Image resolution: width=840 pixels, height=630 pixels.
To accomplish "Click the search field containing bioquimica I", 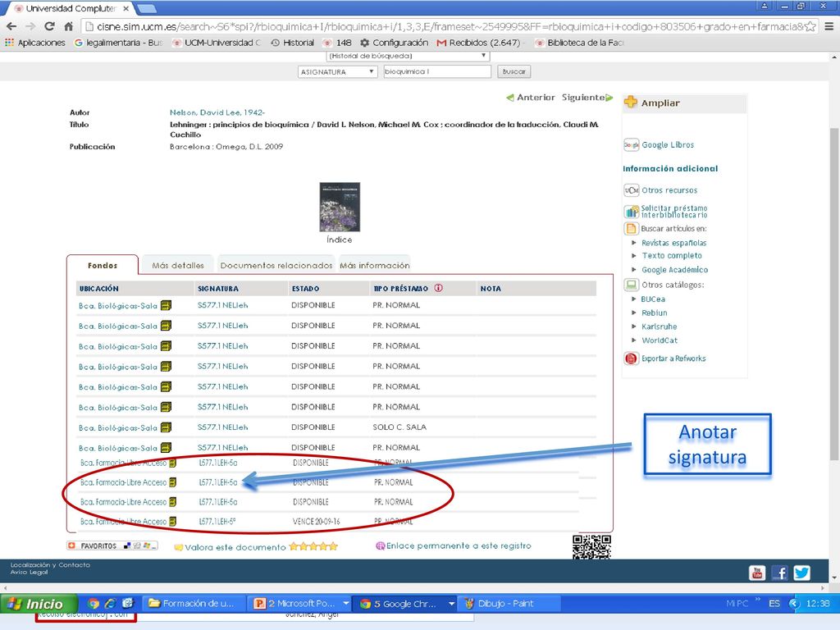I will (437, 71).
